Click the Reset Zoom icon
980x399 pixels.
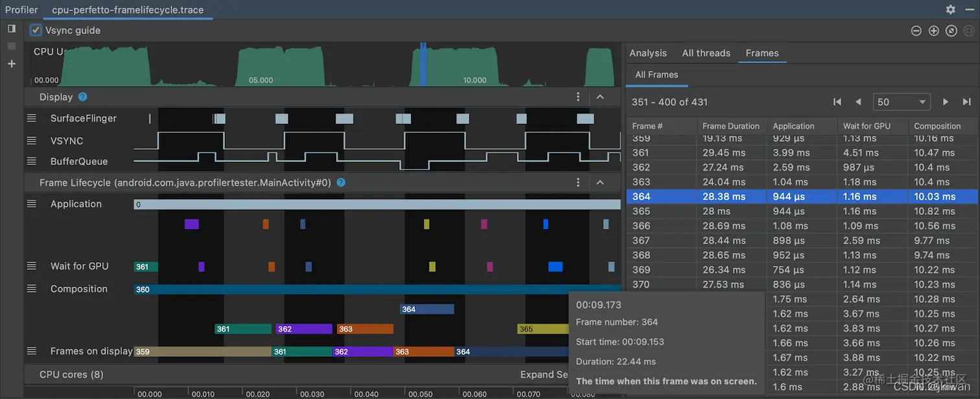tap(951, 30)
